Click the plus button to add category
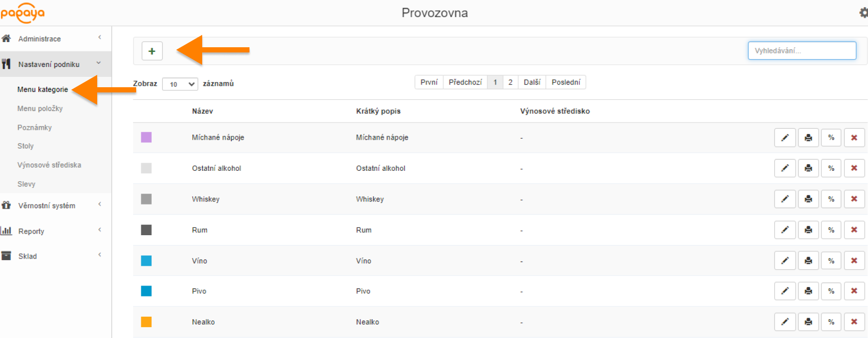The image size is (868, 338). (x=152, y=51)
